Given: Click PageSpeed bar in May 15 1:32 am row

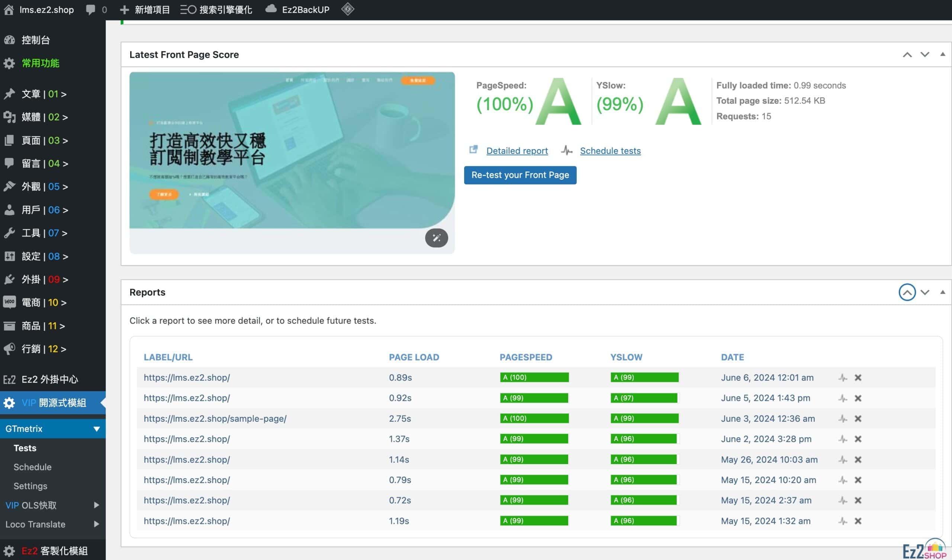Looking at the screenshot, I should tap(534, 521).
